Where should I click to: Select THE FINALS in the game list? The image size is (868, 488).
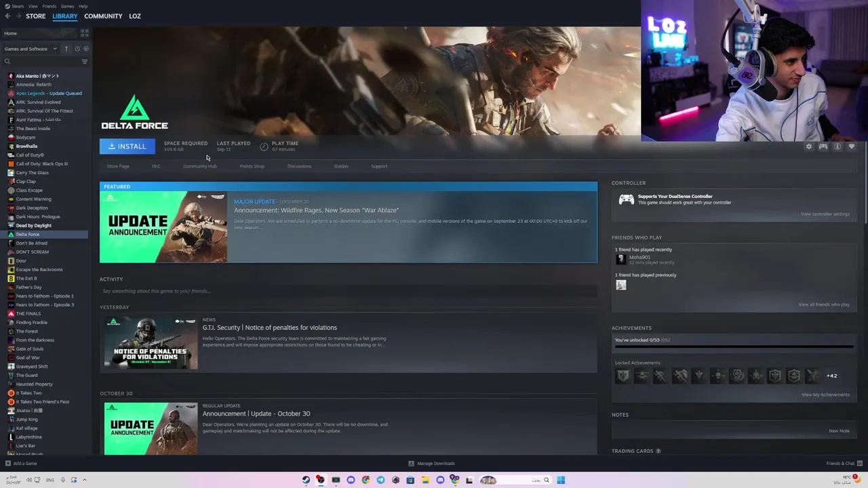[x=28, y=314]
